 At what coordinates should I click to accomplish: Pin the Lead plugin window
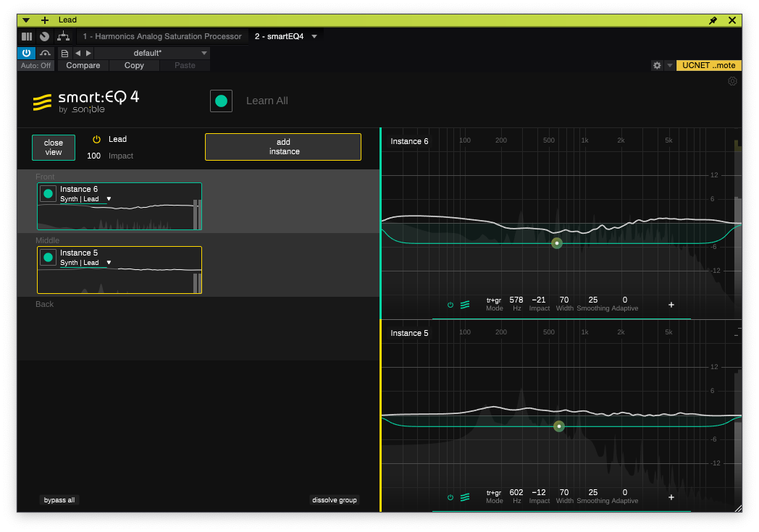713,20
